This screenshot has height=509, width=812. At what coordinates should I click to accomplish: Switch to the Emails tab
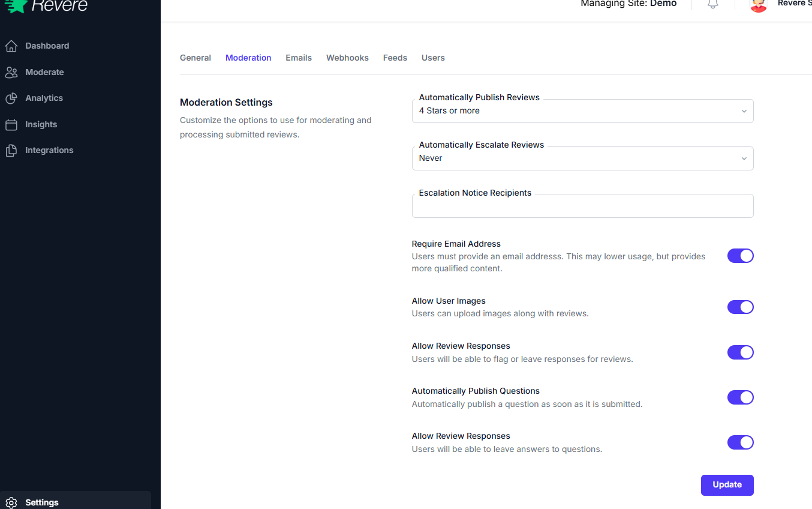299,58
